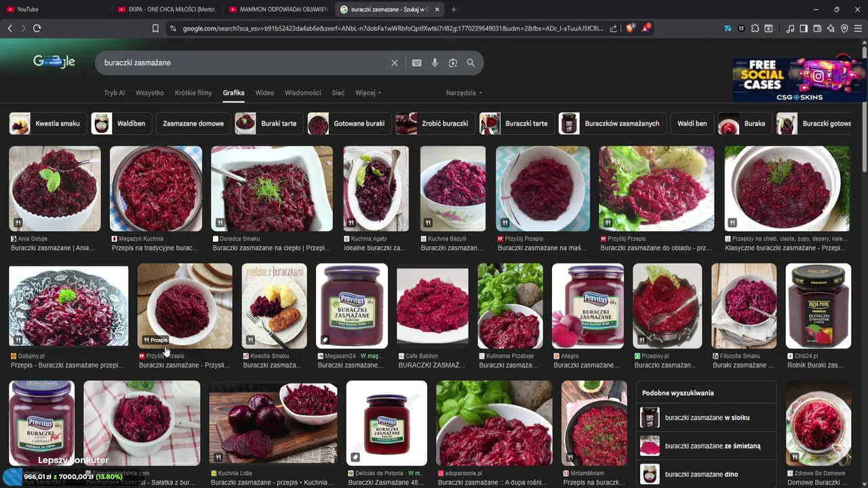Open the Ania Gotuje image result
The height and width of the screenshot is (488, 868).
55,188
